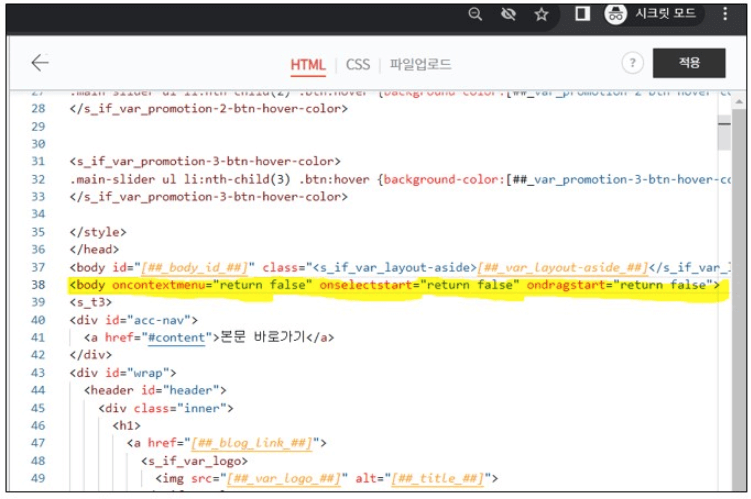The width and height of the screenshot is (751, 499).
Task: Switch to the HTML tab
Action: click(x=308, y=64)
